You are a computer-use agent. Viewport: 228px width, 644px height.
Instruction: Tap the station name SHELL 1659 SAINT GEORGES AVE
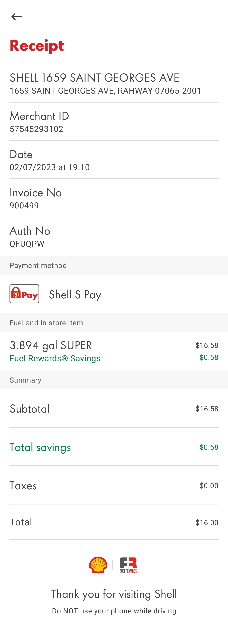(94, 78)
